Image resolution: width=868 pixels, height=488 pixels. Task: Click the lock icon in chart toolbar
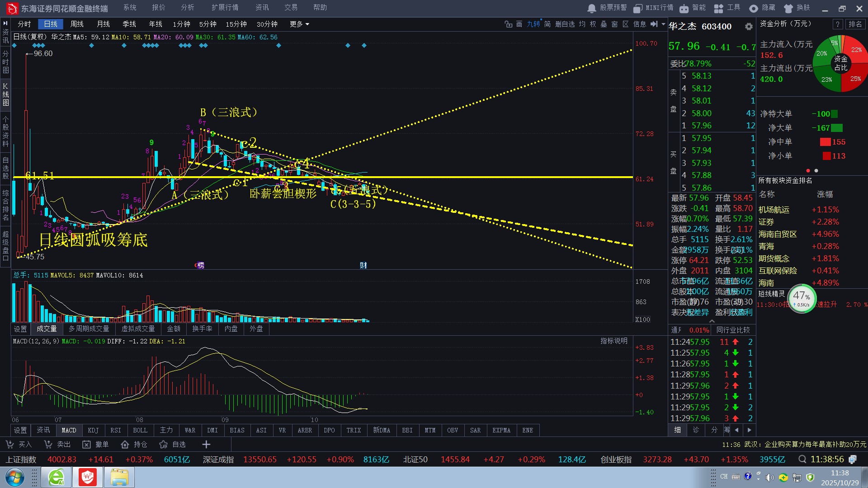click(508, 24)
